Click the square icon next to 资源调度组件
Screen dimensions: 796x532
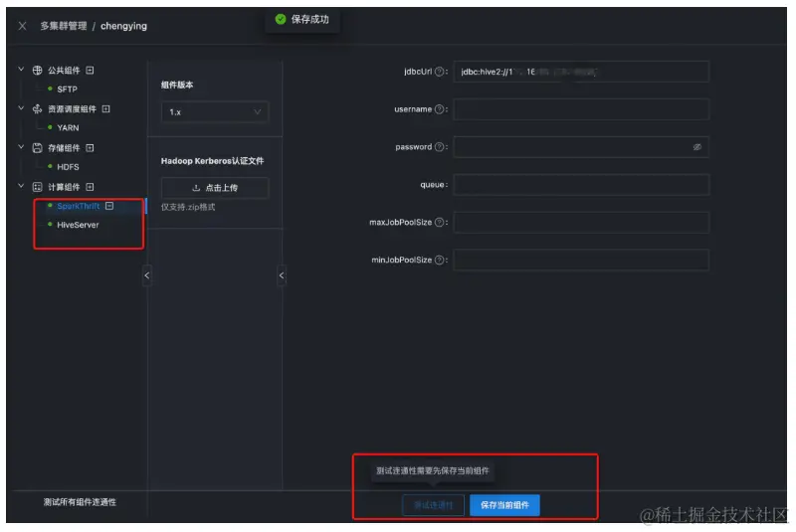click(105, 109)
